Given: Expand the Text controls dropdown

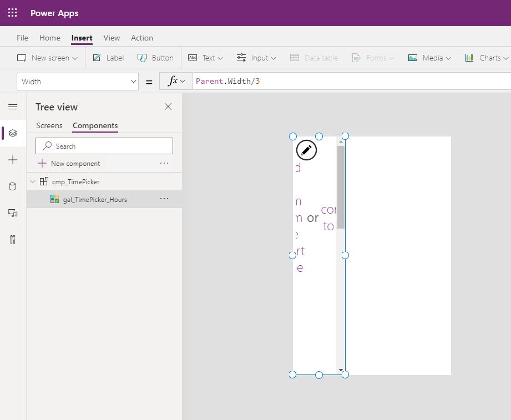Looking at the screenshot, I should tap(205, 58).
